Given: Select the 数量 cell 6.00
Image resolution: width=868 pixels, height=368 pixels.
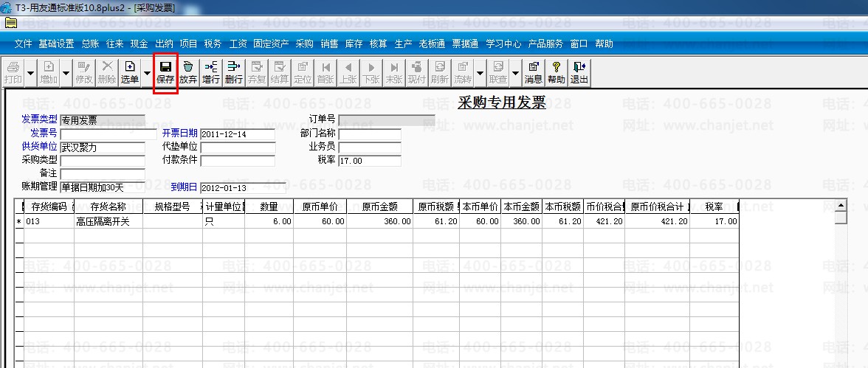Looking at the screenshot, I should pos(269,221).
